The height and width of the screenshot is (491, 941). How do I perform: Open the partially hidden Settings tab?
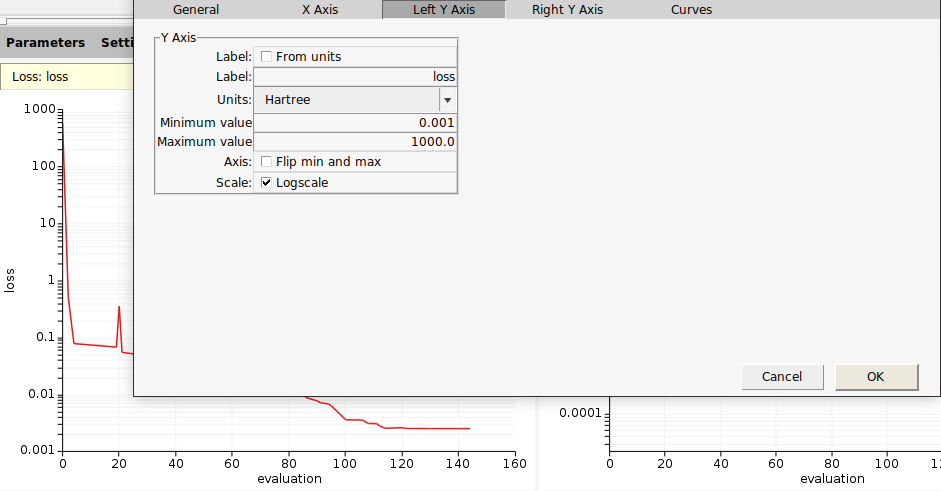coord(117,43)
